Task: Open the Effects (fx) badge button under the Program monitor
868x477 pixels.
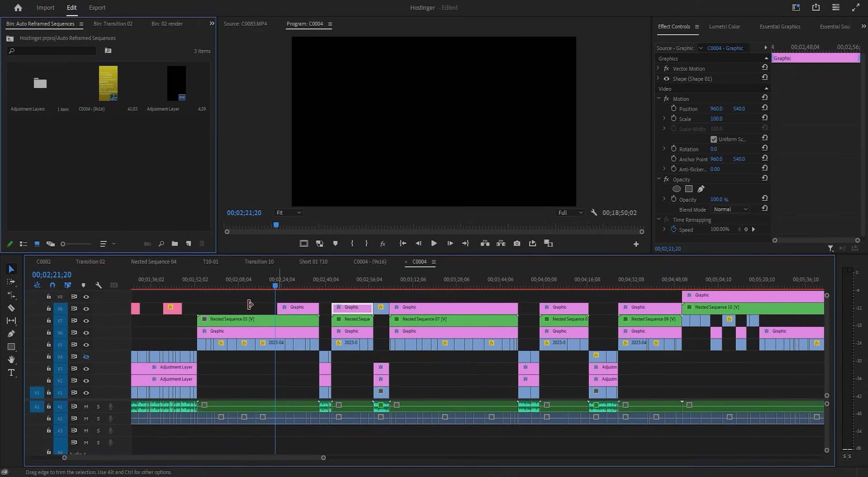Action: (383, 243)
